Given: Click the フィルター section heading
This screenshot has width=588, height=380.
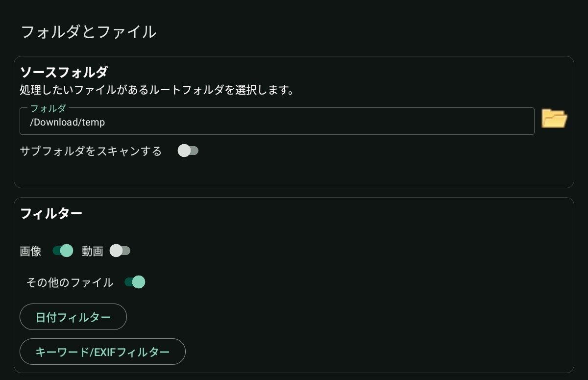Looking at the screenshot, I should coord(51,214).
